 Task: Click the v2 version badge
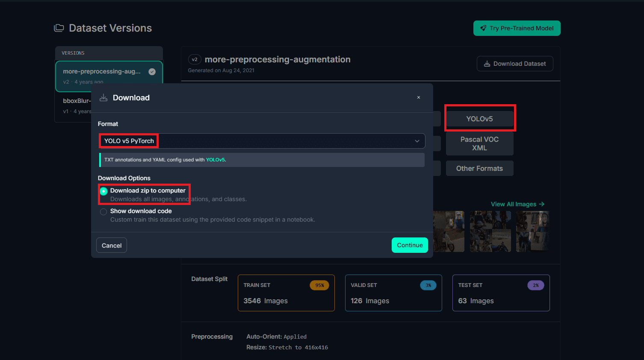[195, 60]
